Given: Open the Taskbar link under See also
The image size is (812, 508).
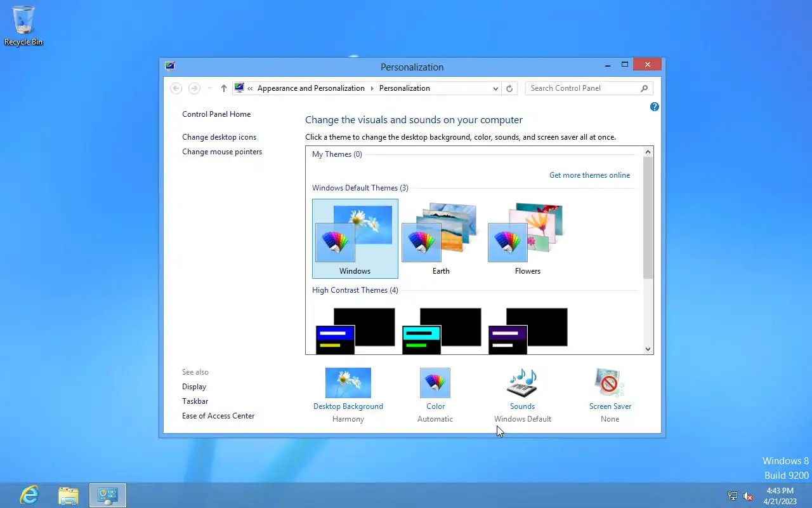Looking at the screenshot, I should click(195, 401).
